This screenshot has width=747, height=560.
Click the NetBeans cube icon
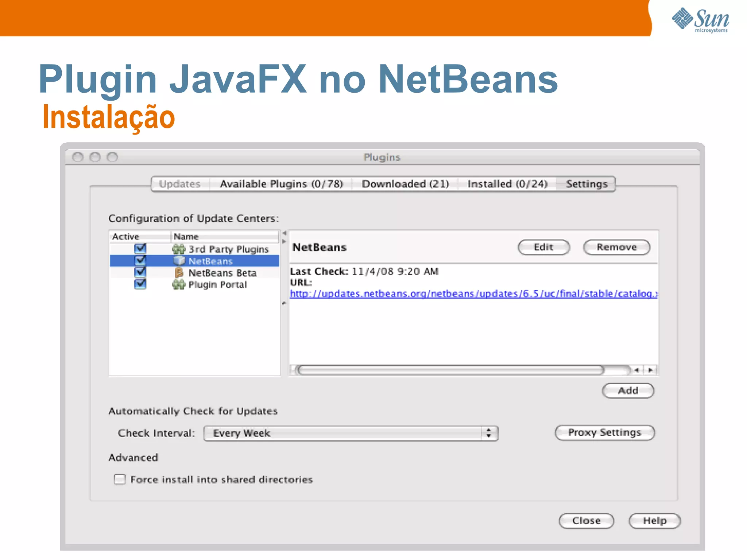(179, 261)
